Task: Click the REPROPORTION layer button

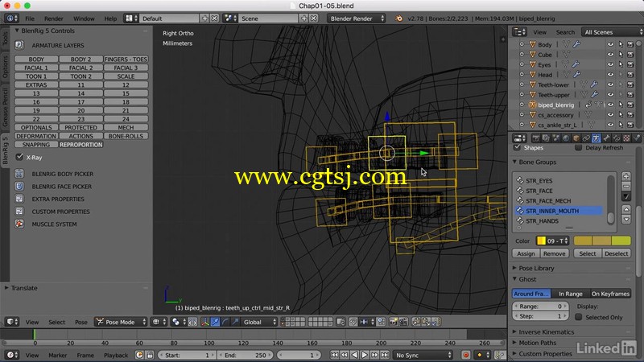Action: [x=81, y=145]
